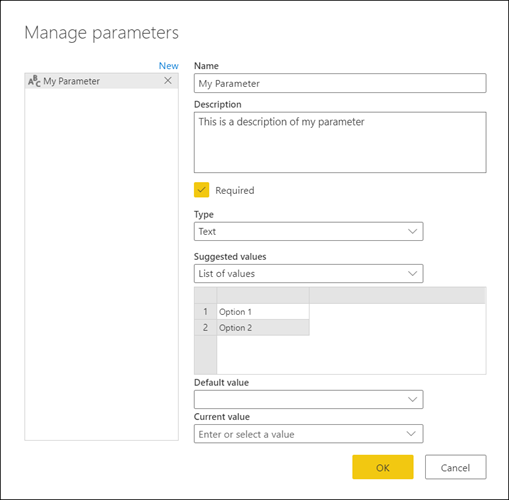This screenshot has width=509, height=500.
Task: Click the New link to add a parameter
Action: [x=169, y=66]
